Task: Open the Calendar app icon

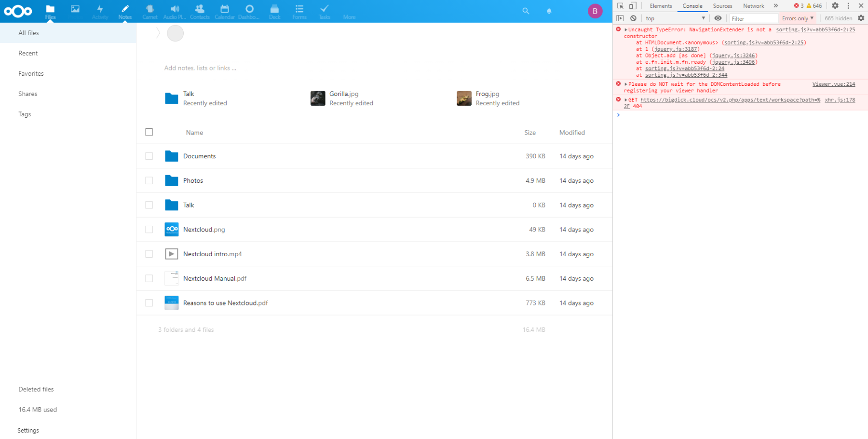Action: pyautogui.click(x=224, y=11)
